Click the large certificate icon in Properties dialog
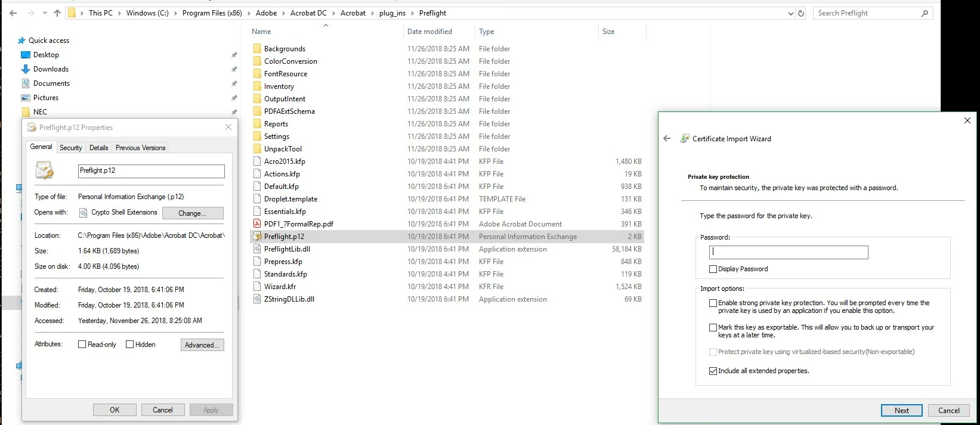The width and height of the screenshot is (980, 425). point(45,170)
